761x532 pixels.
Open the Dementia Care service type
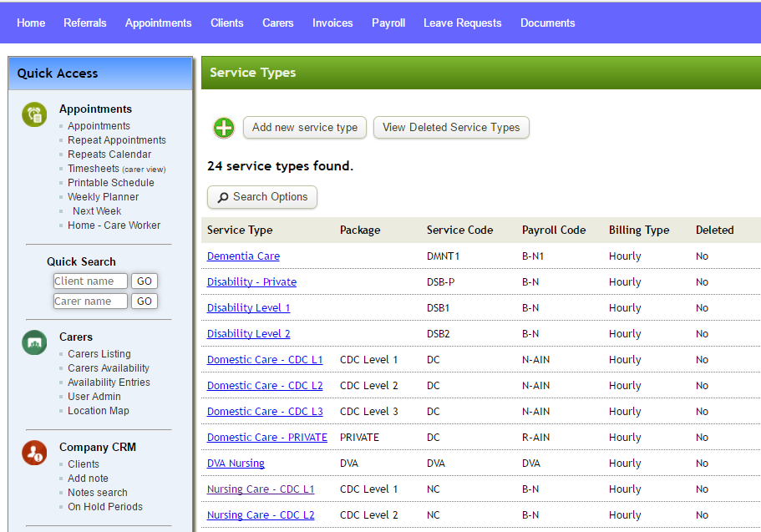pyautogui.click(x=242, y=256)
